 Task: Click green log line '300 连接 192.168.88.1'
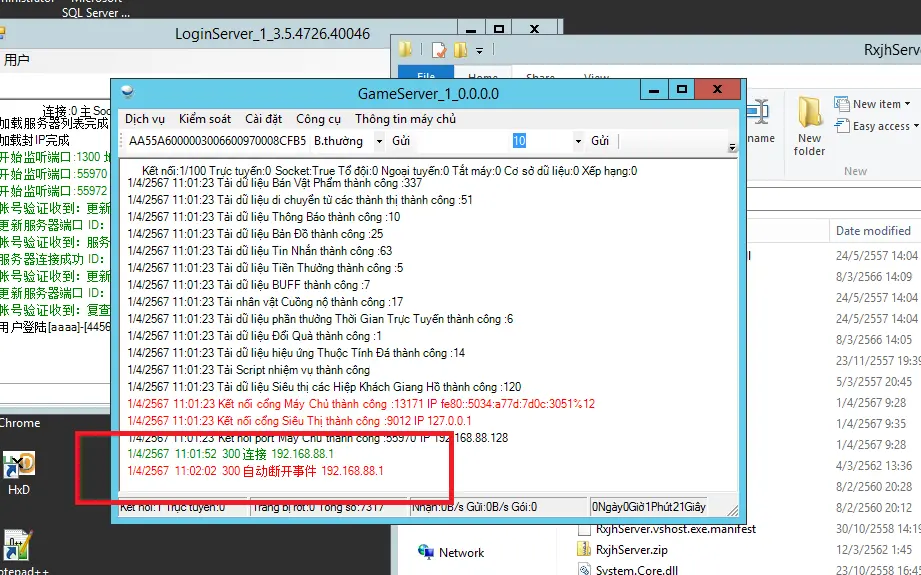pyautogui.click(x=230, y=454)
